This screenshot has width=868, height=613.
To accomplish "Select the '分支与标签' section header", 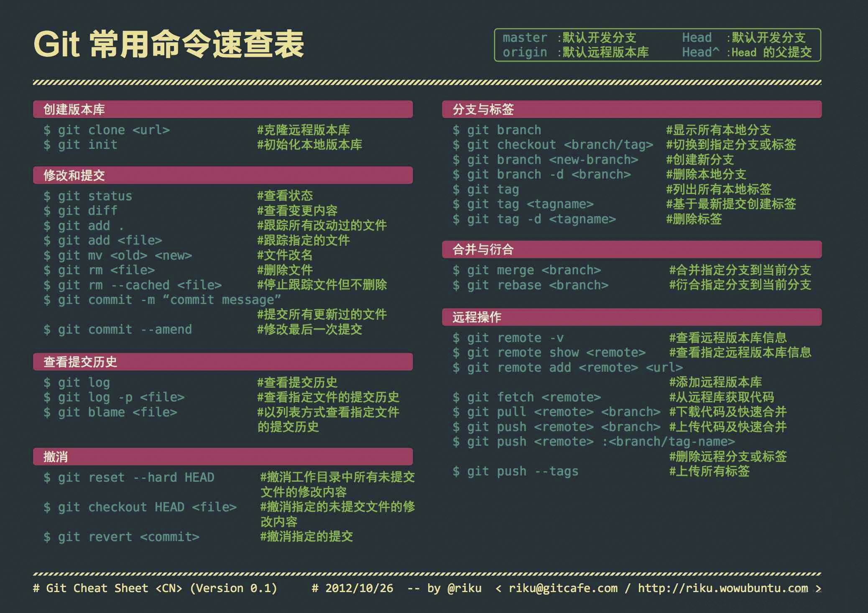I will [632, 109].
